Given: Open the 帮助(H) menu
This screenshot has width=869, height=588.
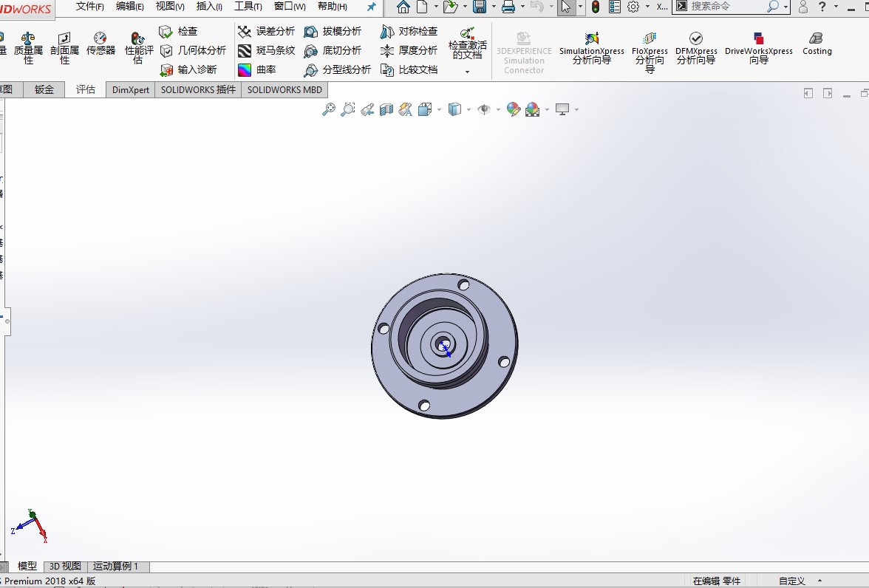Looking at the screenshot, I should point(333,7).
